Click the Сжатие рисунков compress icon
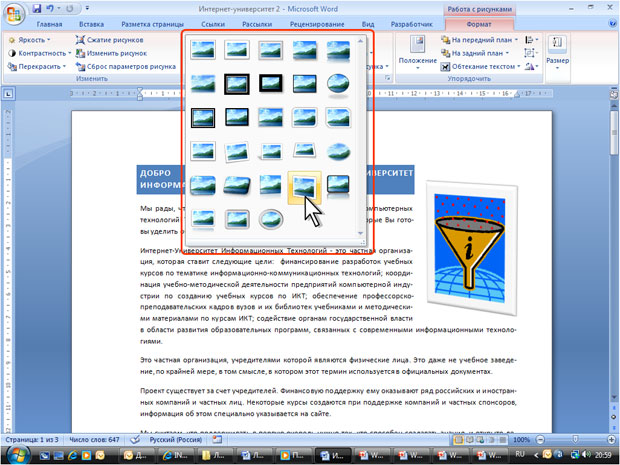620x465 pixels. (x=80, y=40)
